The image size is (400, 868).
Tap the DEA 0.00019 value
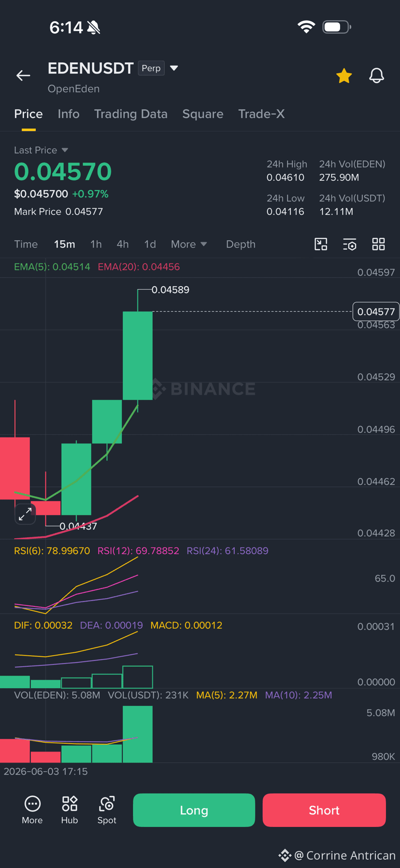(112, 625)
